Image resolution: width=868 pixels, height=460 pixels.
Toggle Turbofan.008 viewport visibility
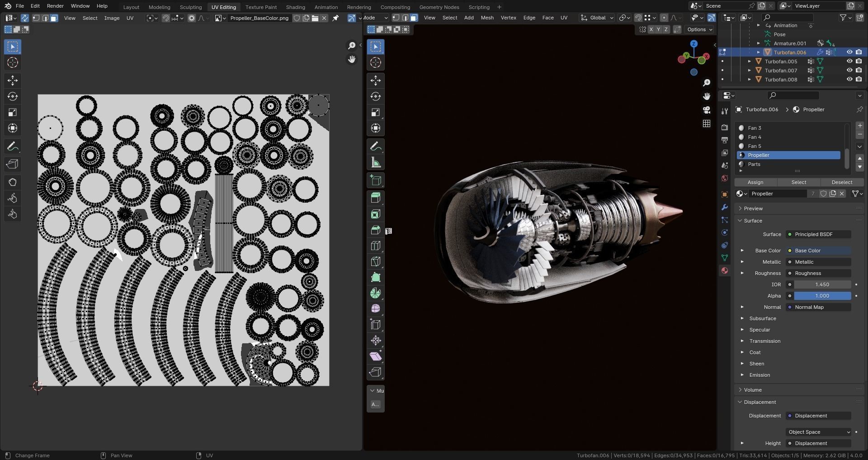pyautogui.click(x=849, y=79)
